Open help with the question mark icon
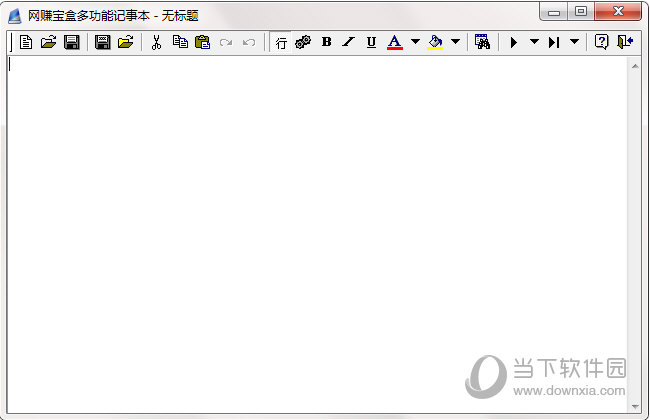 (601, 42)
